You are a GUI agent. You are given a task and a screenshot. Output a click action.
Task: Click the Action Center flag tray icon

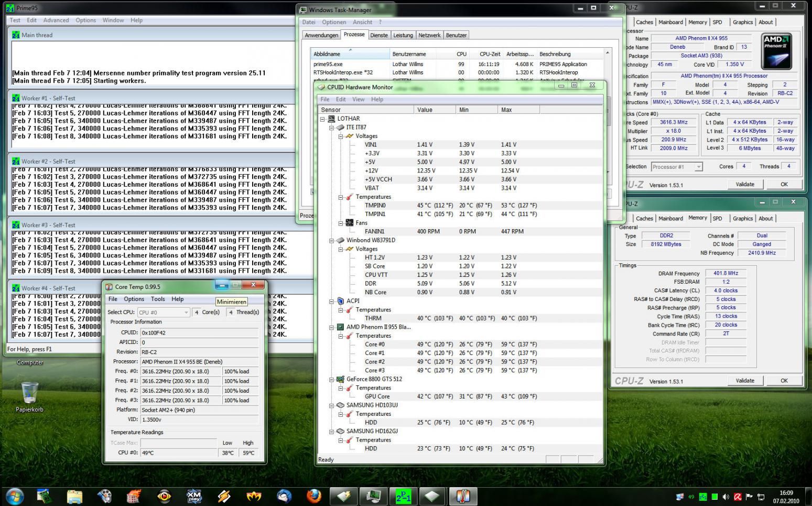749,497
